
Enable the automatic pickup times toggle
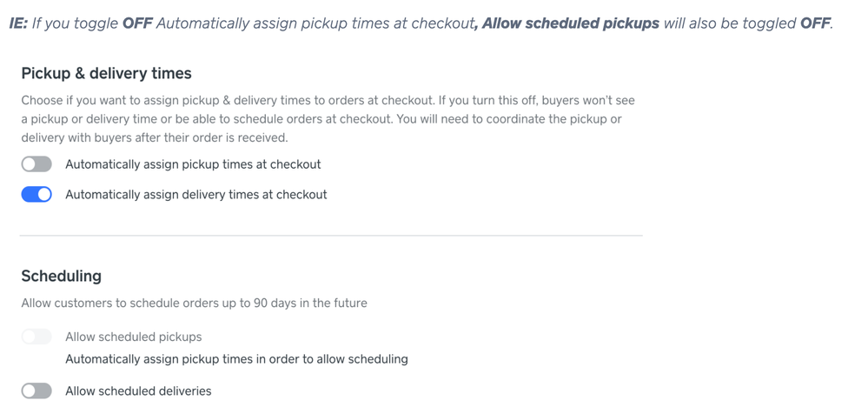coord(36,164)
